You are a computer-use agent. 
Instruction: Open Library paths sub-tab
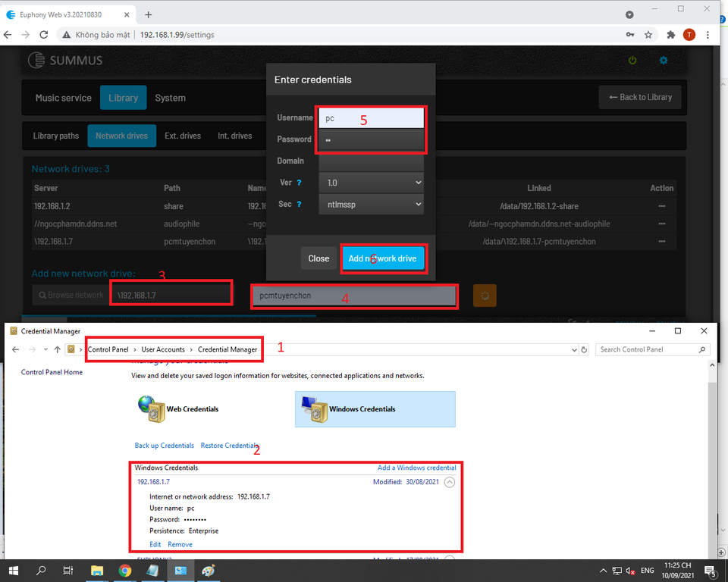[x=55, y=136]
